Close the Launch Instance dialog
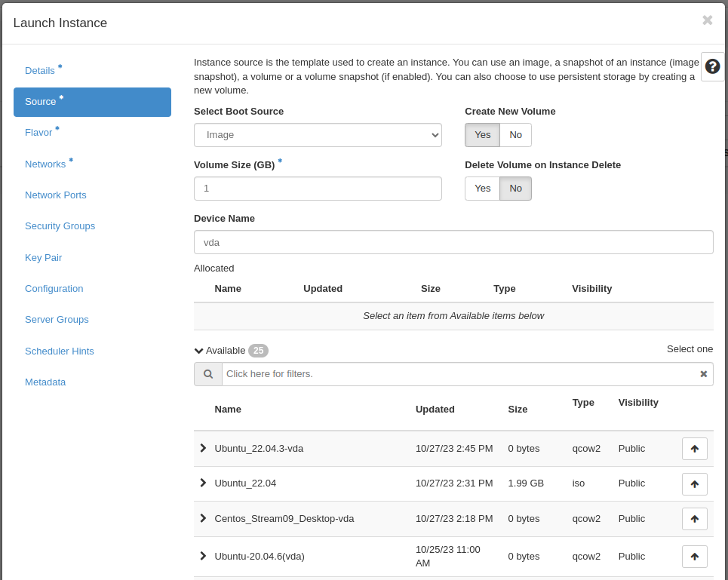 707,20
